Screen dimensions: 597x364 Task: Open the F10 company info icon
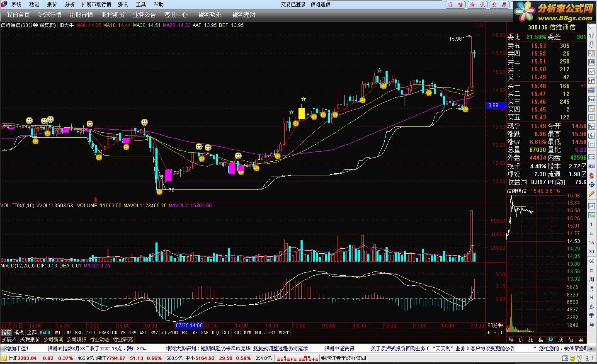592,99
